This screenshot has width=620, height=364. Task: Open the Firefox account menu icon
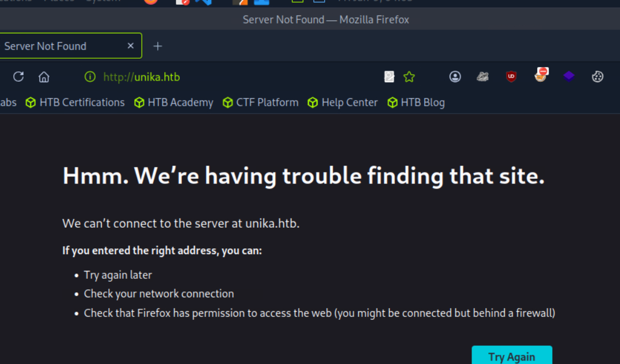pos(455,76)
